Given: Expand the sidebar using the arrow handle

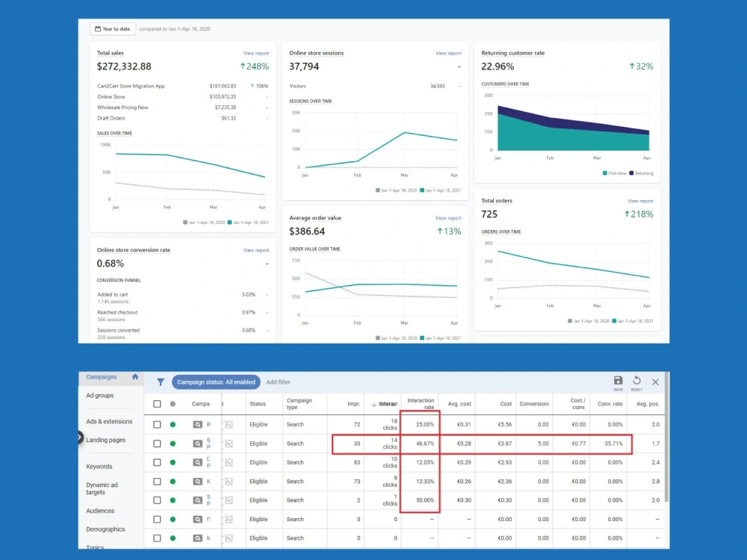Looking at the screenshot, I should click(80, 438).
